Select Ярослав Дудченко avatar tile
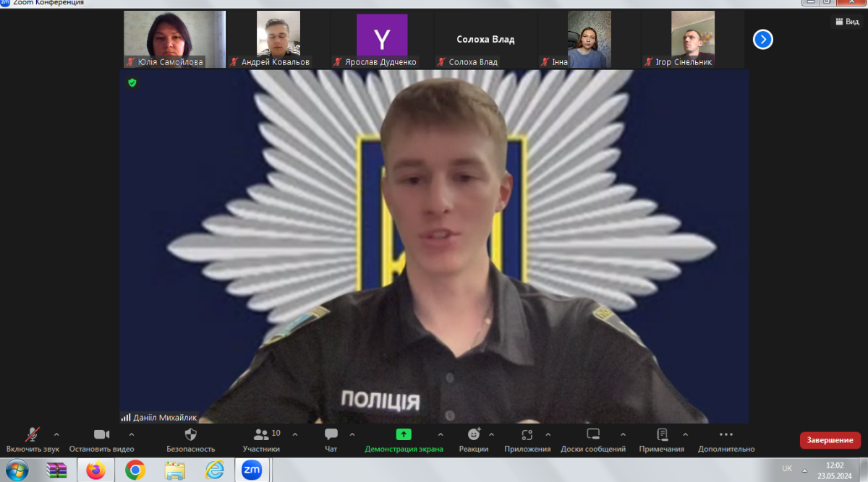The image size is (868, 482). (382, 39)
